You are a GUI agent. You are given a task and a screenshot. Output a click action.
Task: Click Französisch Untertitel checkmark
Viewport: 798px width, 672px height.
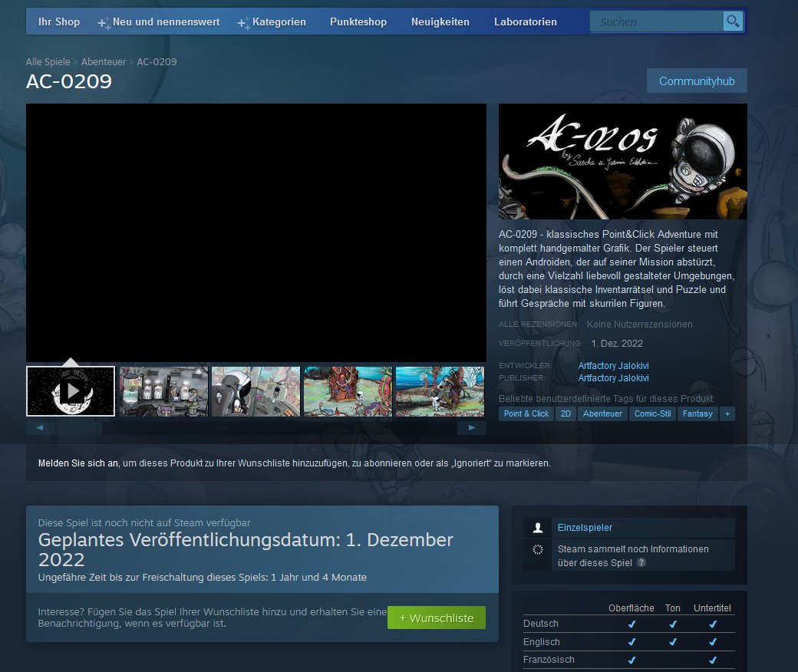pyautogui.click(x=713, y=660)
